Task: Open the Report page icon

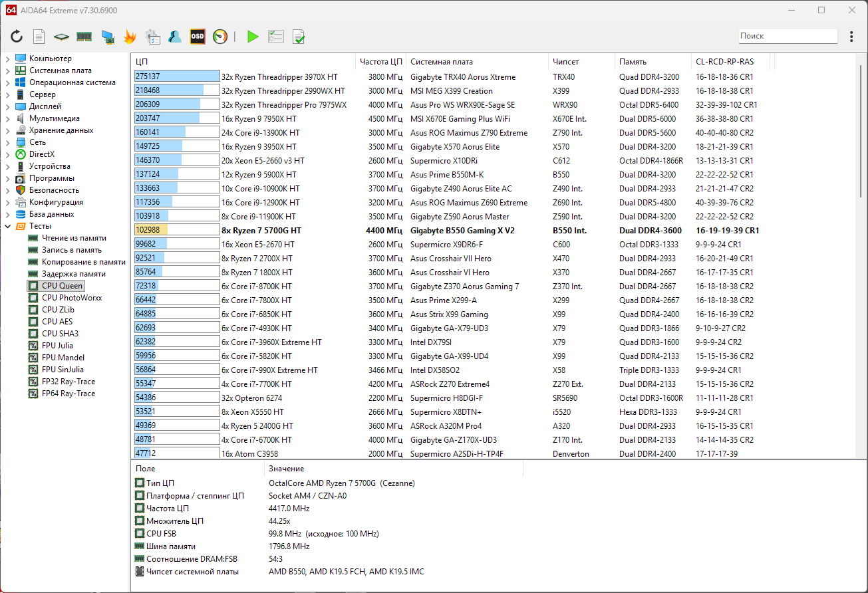Action: point(39,37)
